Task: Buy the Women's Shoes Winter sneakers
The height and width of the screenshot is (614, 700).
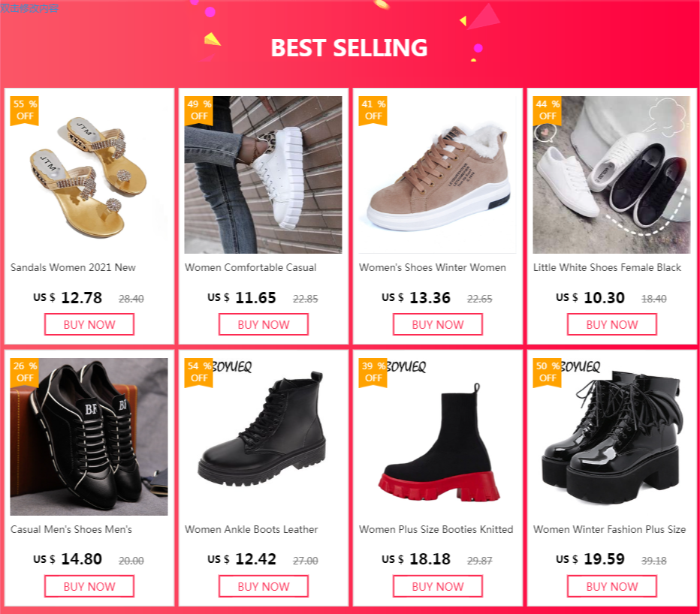Action: coord(438,324)
